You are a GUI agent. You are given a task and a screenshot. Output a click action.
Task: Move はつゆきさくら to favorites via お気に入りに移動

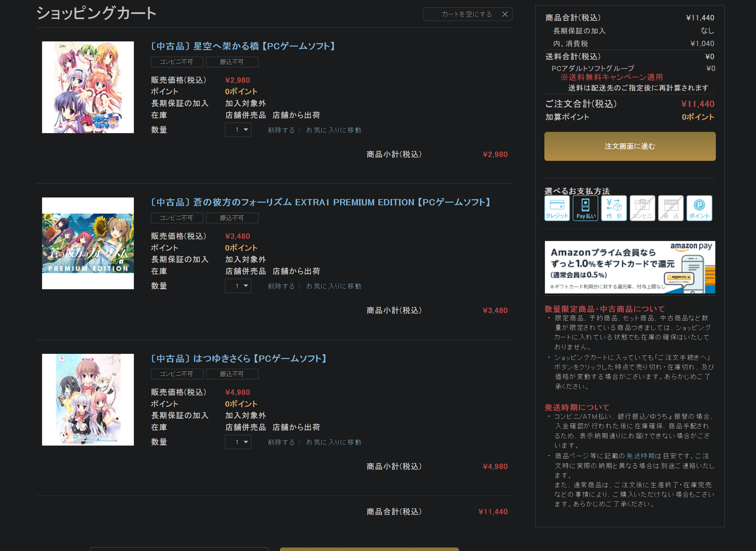point(333,442)
